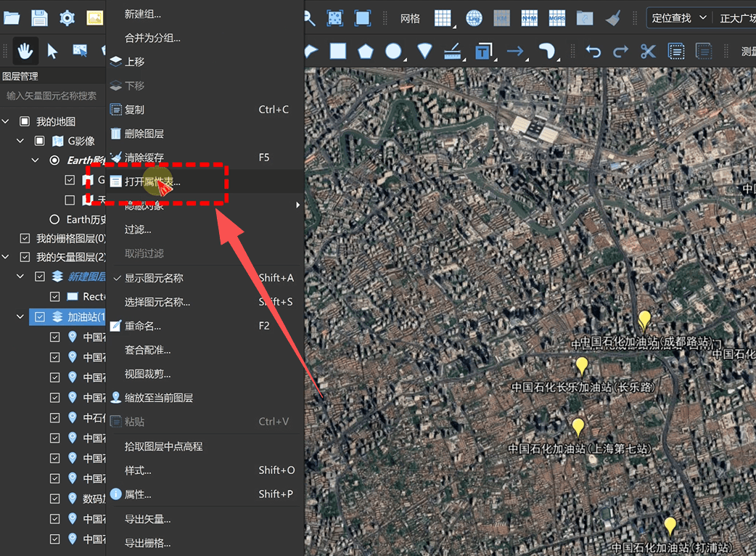Collapse 我的地图 tree node
The height and width of the screenshot is (556, 756).
(x=5, y=121)
